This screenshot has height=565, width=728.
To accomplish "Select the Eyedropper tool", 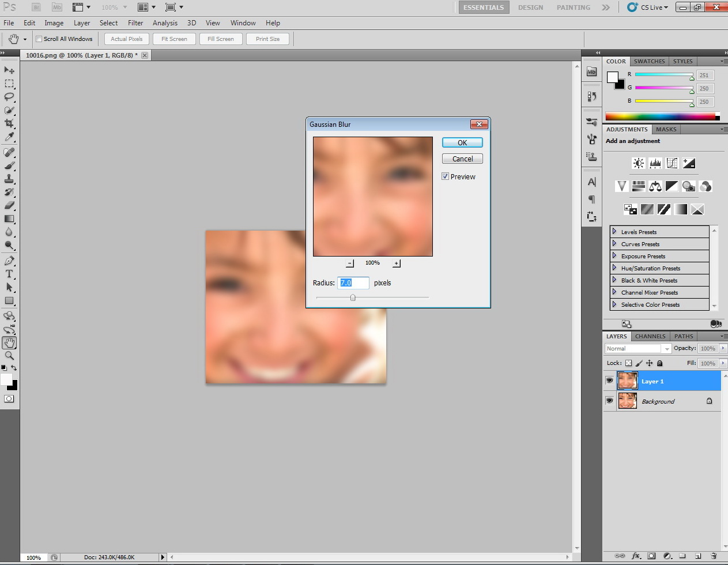I will [x=9, y=137].
